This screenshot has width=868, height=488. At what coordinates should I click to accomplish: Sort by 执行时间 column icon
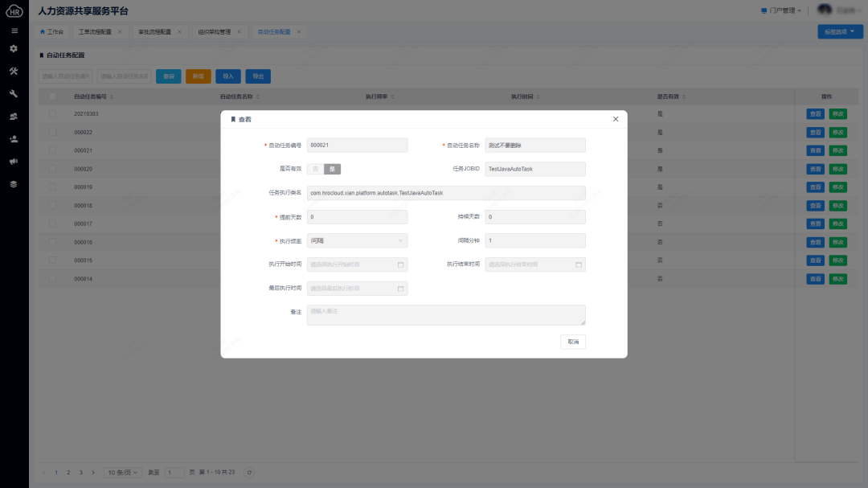click(x=538, y=97)
